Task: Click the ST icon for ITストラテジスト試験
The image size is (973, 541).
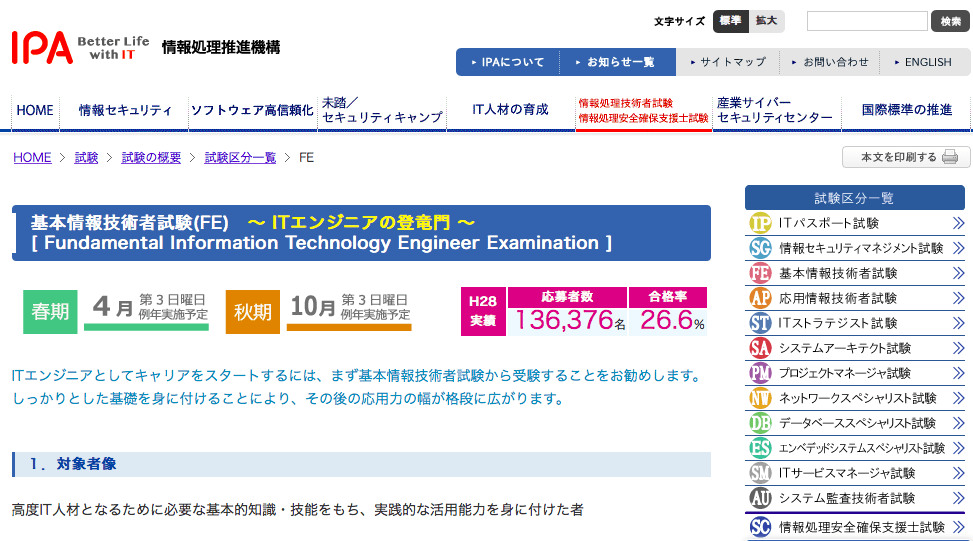Action: [760, 323]
